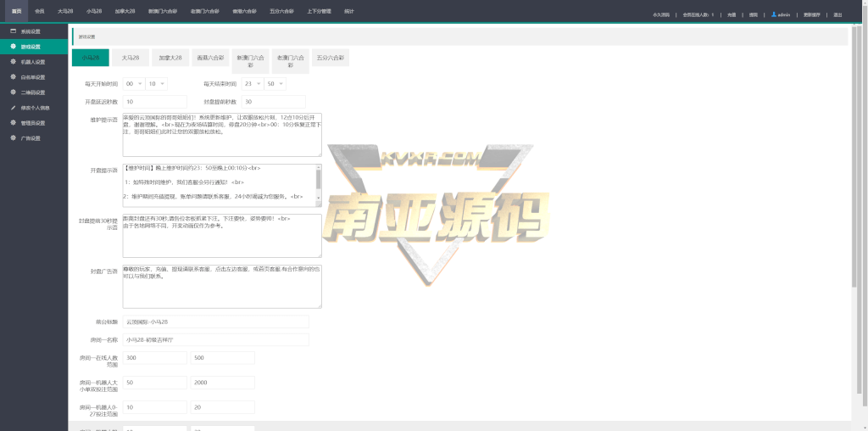Open the start-time hour dropdown showing 00
The image size is (868, 431).
[133, 84]
